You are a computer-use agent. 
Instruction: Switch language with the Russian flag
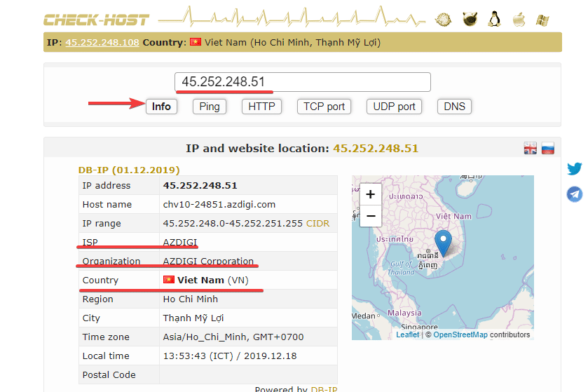pyautogui.click(x=548, y=148)
